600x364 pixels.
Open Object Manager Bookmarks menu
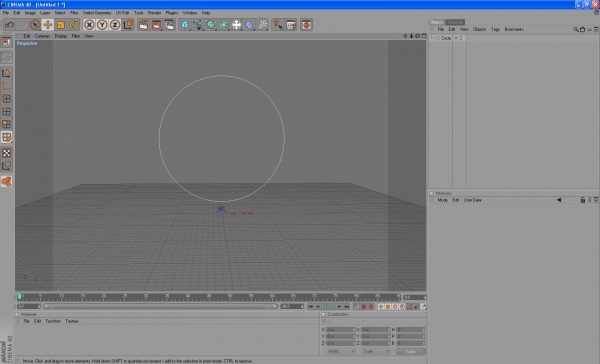[514, 29]
